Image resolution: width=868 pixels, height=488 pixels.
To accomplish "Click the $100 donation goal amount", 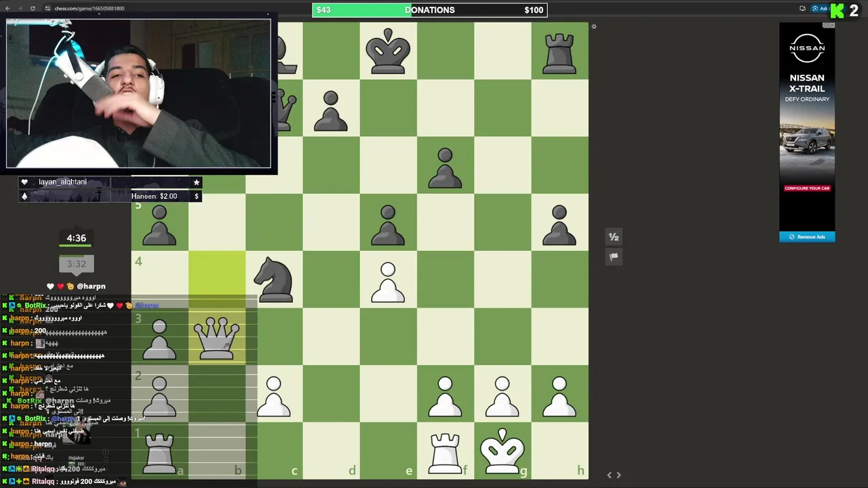I will point(534,10).
